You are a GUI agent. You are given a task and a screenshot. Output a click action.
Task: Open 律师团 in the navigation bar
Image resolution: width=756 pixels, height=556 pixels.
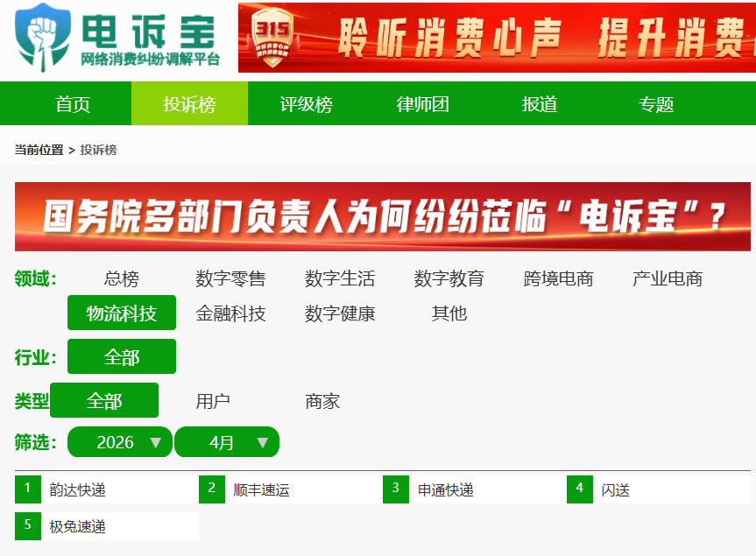423,103
